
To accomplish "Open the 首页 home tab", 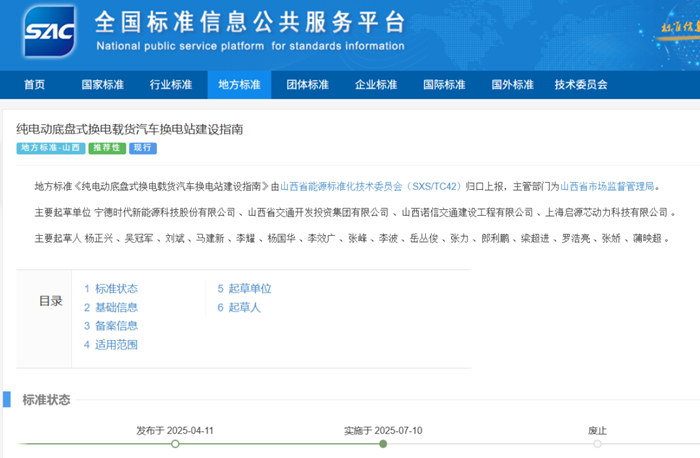I will (34, 85).
